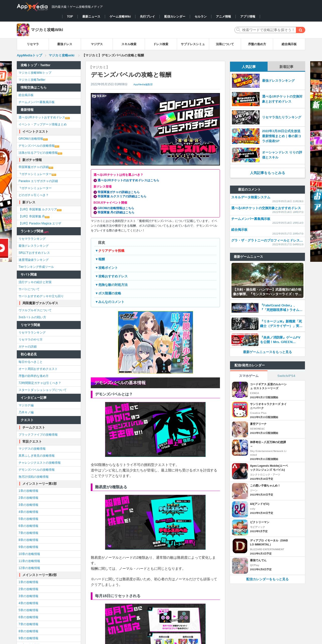Open rank 5 オーシャンドレス thumbnail
This screenshot has width=322, height=644.
246,155
